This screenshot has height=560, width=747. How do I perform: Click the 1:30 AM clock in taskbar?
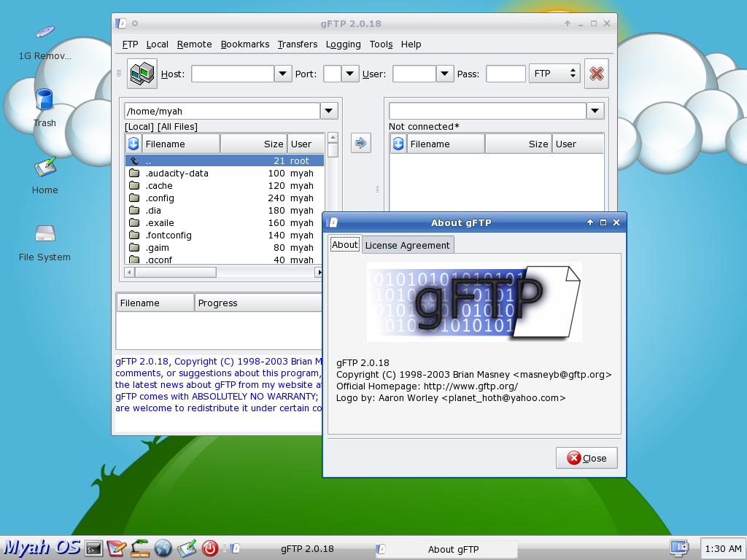click(x=723, y=548)
